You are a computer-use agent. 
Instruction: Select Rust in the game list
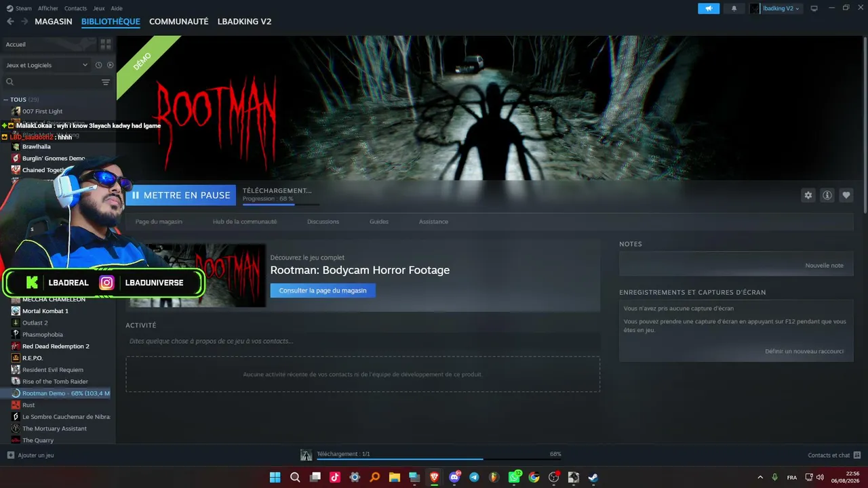click(x=28, y=405)
